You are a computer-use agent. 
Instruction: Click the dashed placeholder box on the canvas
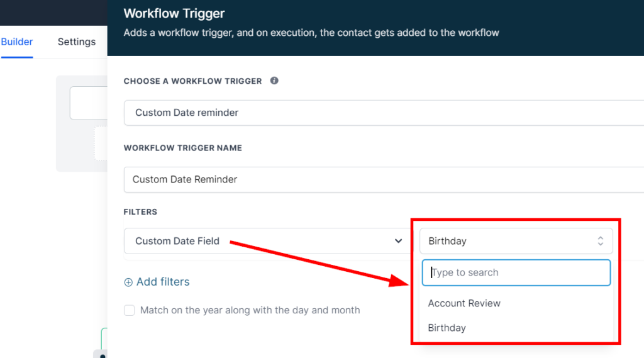tap(101, 143)
